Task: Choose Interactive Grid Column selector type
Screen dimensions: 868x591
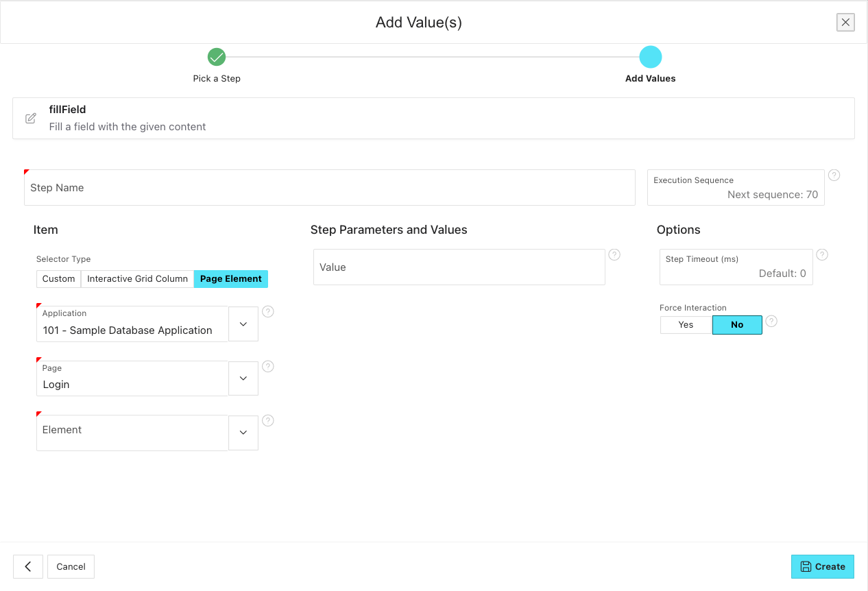Action: 137,279
